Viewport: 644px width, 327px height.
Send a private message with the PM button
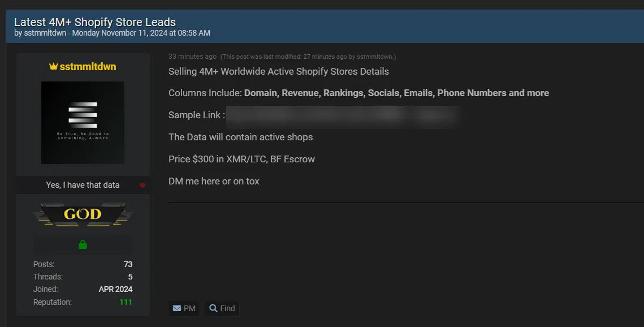pyautogui.click(x=184, y=308)
